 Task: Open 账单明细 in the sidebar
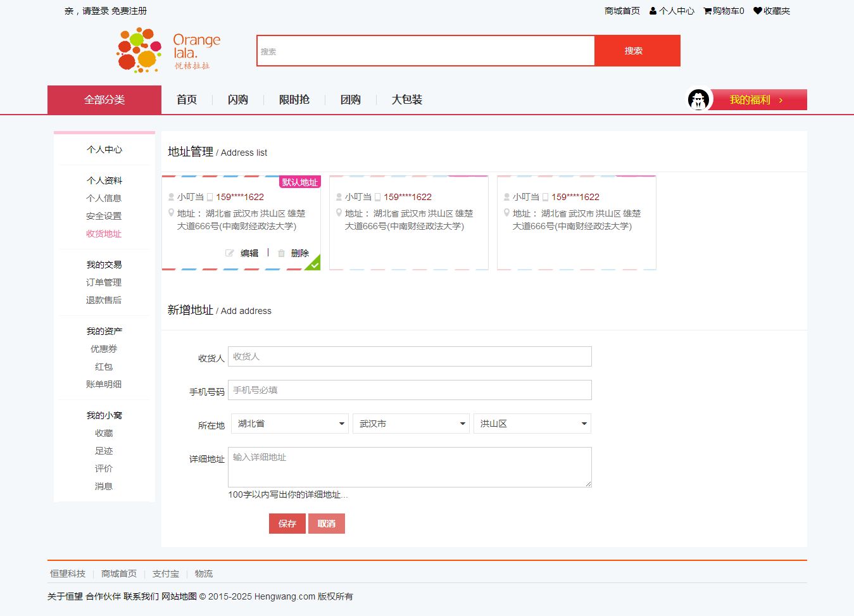pyautogui.click(x=104, y=384)
